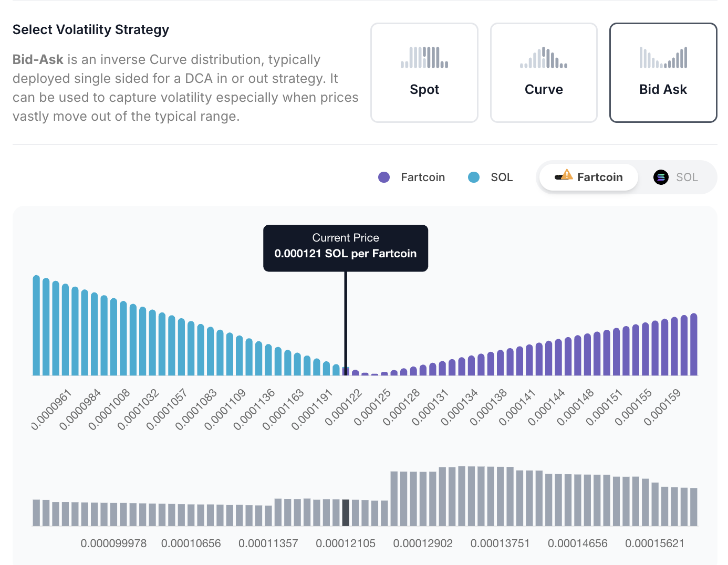
Task: Click the dark active bin in lower histogram
Action: point(346,512)
